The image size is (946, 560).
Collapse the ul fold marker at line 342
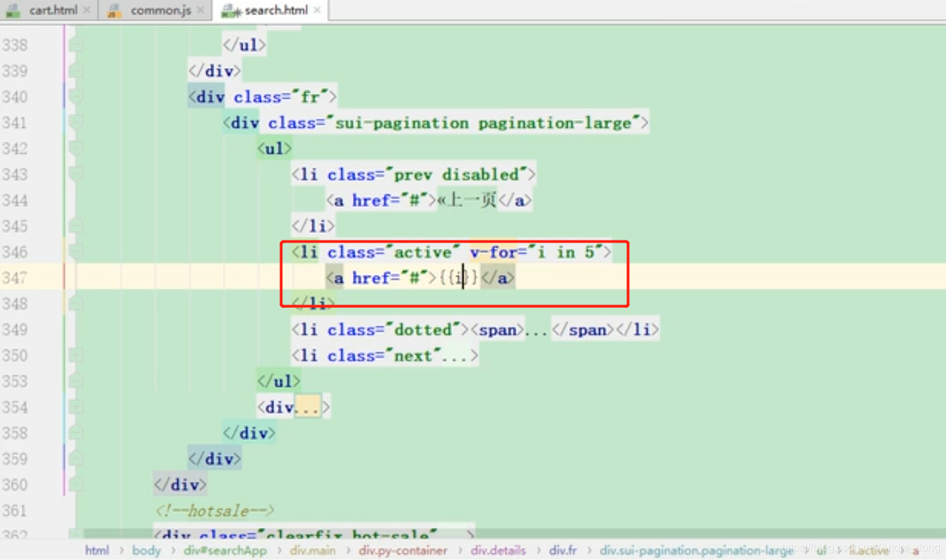point(76,149)
